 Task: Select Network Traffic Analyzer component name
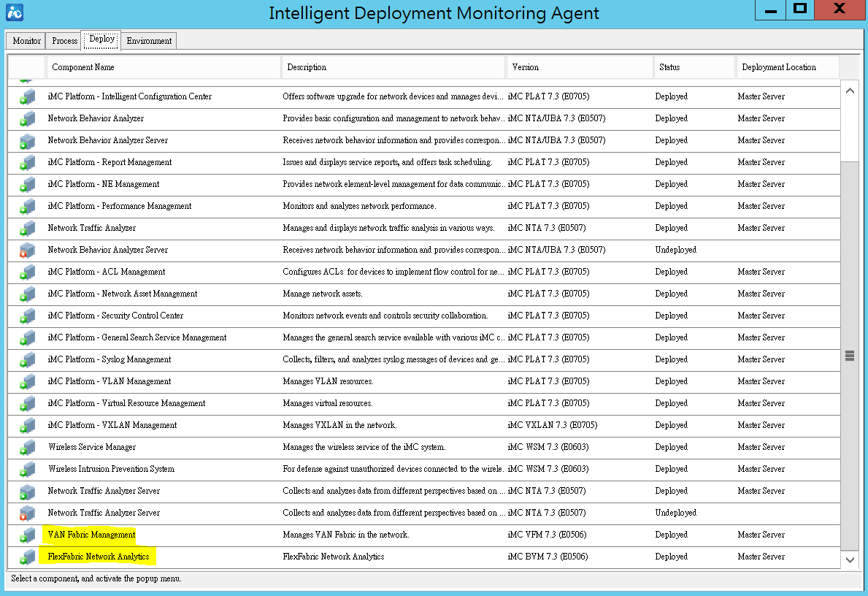(91, 228)
